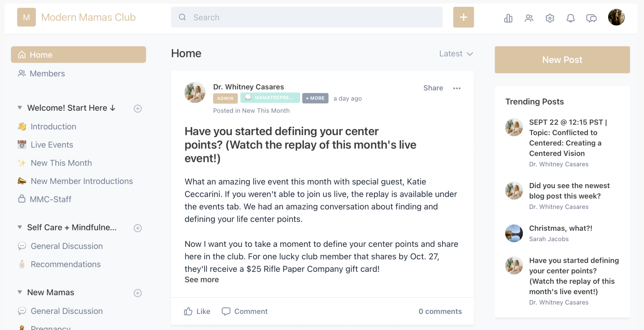The height and width of the screenshot is (330, 644).
Task: Open trending post "Christmas, what?!"
Action: tap(560, 228)
